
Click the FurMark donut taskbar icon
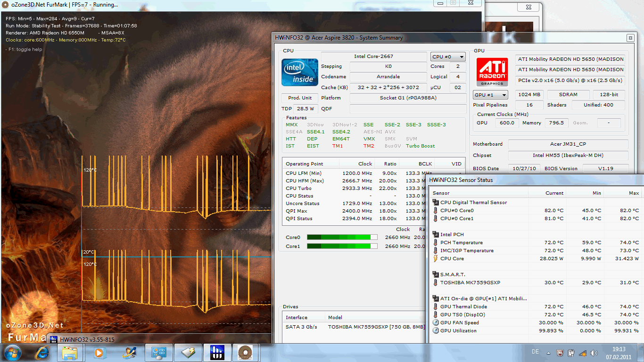tap(246, 352)
